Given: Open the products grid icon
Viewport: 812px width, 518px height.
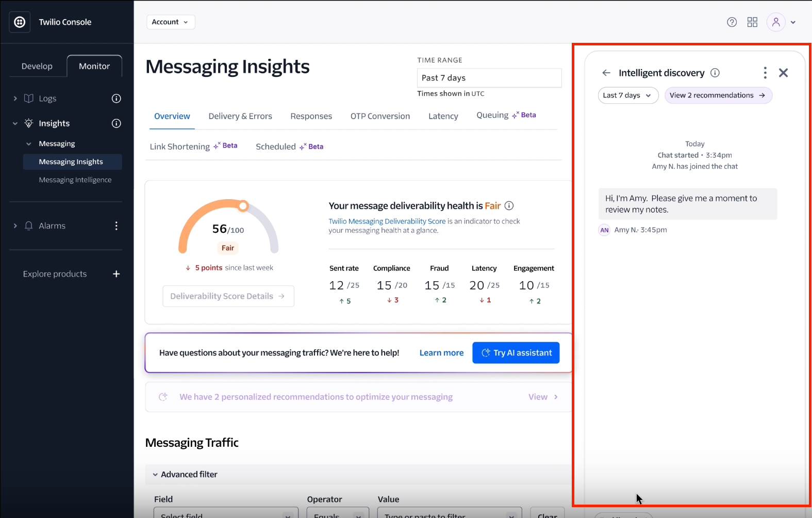Looking at the screenshot, I should pyautogui.click(x=752, y=22).
